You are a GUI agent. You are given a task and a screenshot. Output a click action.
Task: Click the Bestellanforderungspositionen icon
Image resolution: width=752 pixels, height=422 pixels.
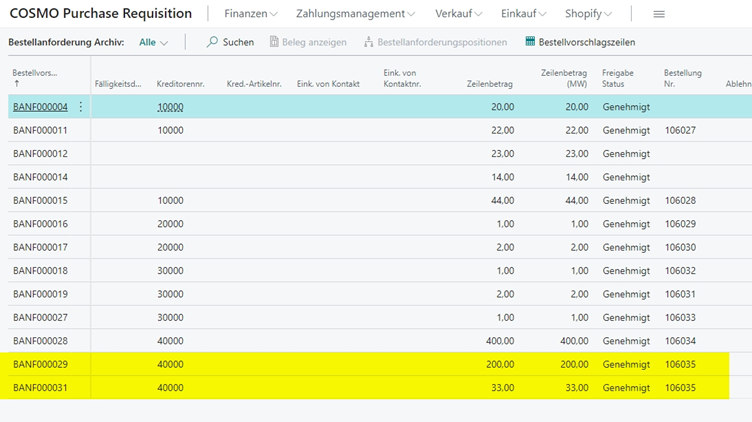369,42
